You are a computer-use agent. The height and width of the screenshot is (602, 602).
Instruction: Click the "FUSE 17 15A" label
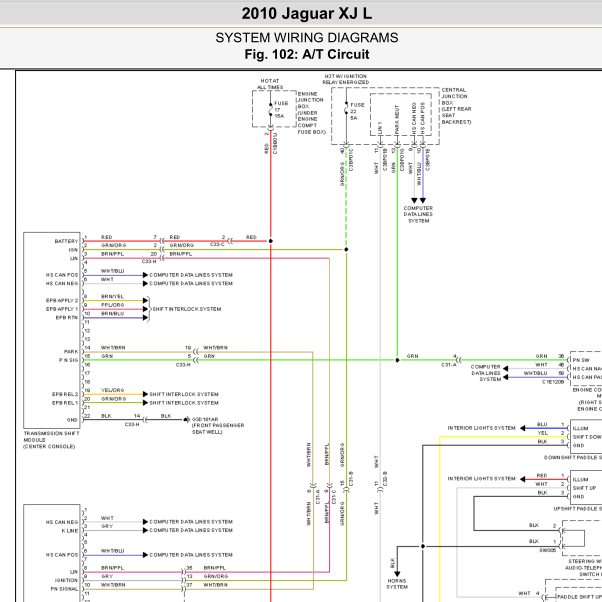tap(281, 110)
